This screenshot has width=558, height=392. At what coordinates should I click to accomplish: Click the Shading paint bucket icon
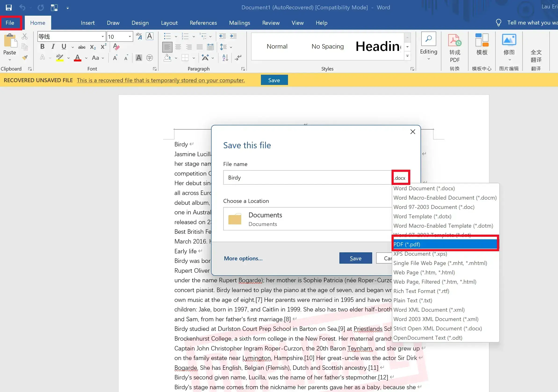point(167,58)
